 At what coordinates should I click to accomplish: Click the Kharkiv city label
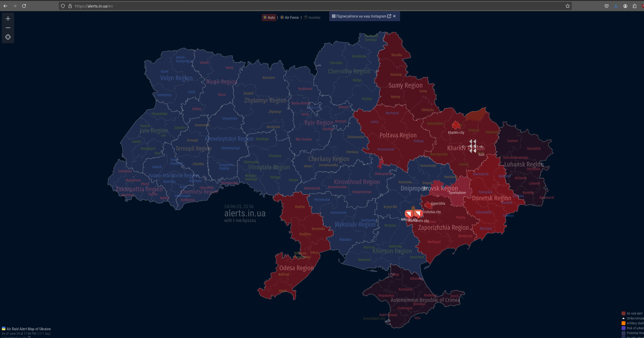[x=456, y=133]
